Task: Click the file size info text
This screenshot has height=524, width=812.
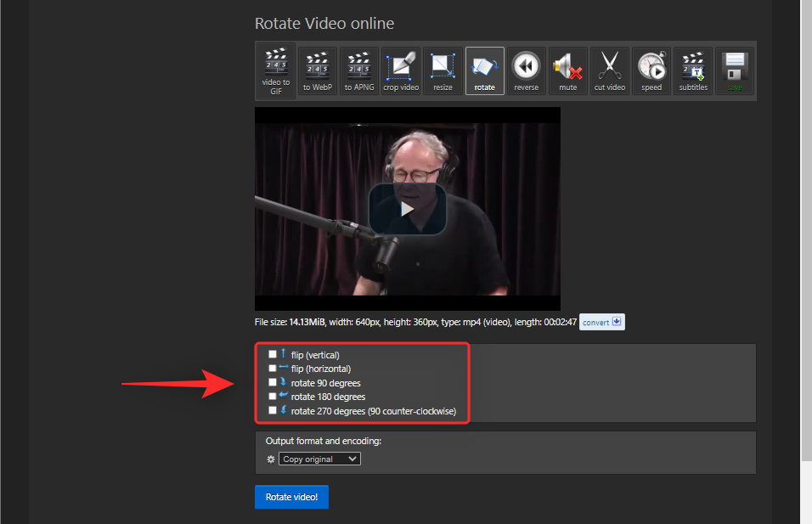Action: [415, 322]
